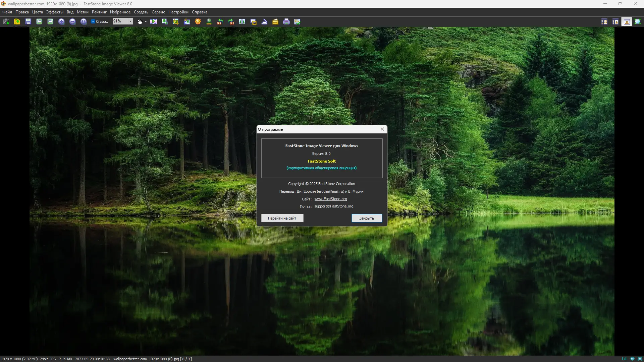Screen dimensions: 644x362
Task: Click the screen capture camera icon
Action: pos(6,21)
